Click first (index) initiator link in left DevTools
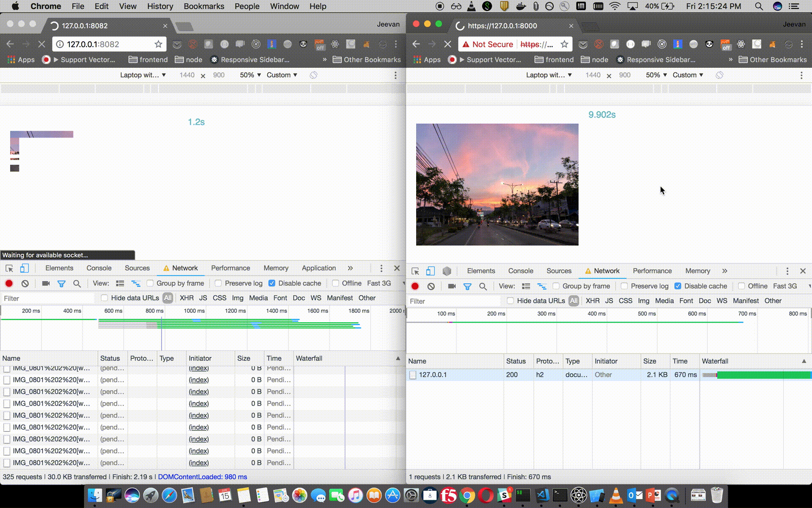Image resolution: width=812 pixels, height=508 pixels. point(198,368)
